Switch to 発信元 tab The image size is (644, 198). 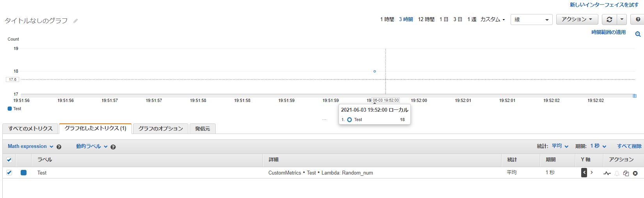coord(202,128)
